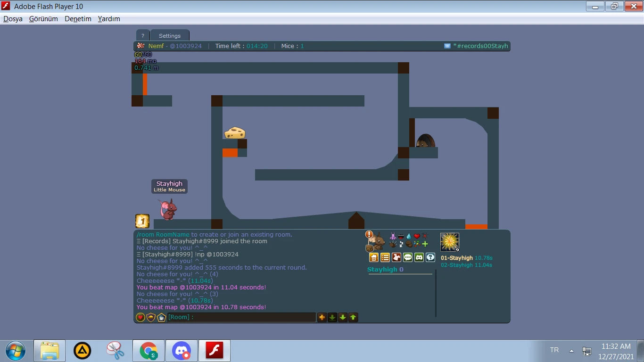Click the record entry 01-Stayhigh 10.78s
The height and width of the screenshot is (362, 644).
(467, 258)
